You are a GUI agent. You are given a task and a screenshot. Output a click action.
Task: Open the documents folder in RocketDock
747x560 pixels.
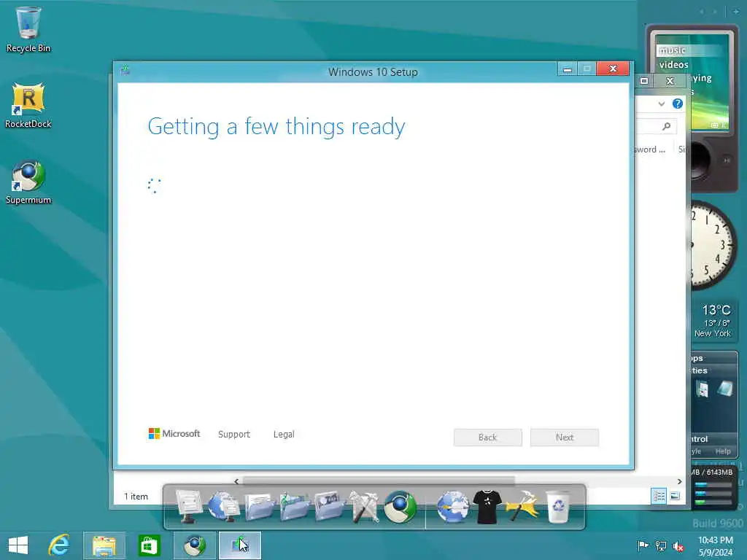(259, 506)
